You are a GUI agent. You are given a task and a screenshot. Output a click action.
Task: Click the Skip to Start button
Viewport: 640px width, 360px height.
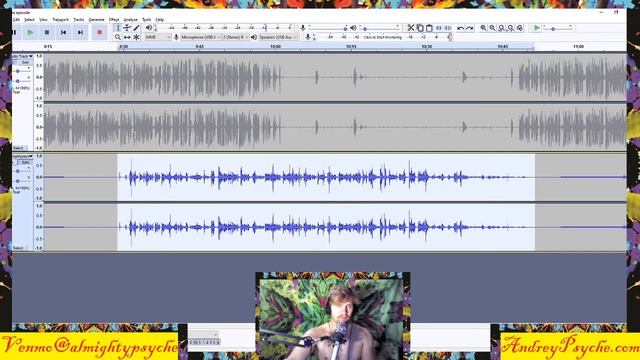(64, 32)
